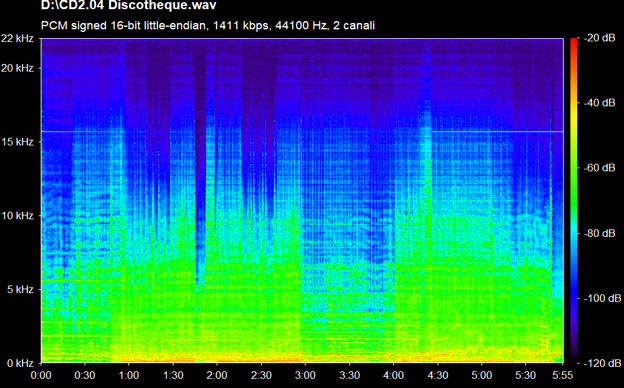Image resolution: width=624 pixels, height=388 pixels.
Task: Click the file path title Discotheque.wav
Action: coord(129,5)
